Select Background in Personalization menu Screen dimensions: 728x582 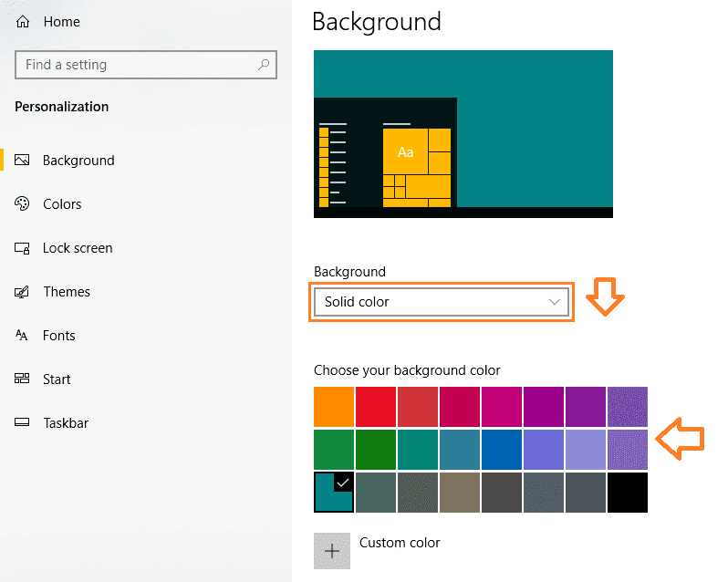click(x=78, y=161)
